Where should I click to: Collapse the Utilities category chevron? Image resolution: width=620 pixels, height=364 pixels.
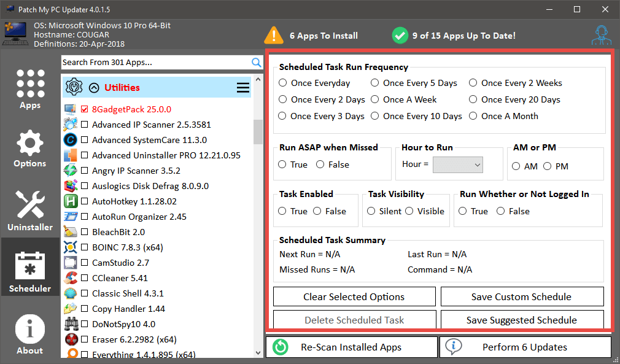point(94,88)
